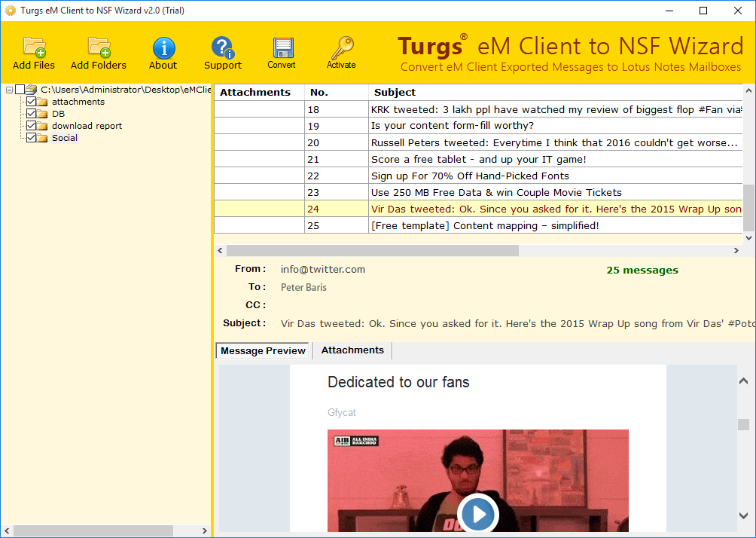Click the DB folder icon
This screenshot has height=538, width=756.
(x=42, y=113)
